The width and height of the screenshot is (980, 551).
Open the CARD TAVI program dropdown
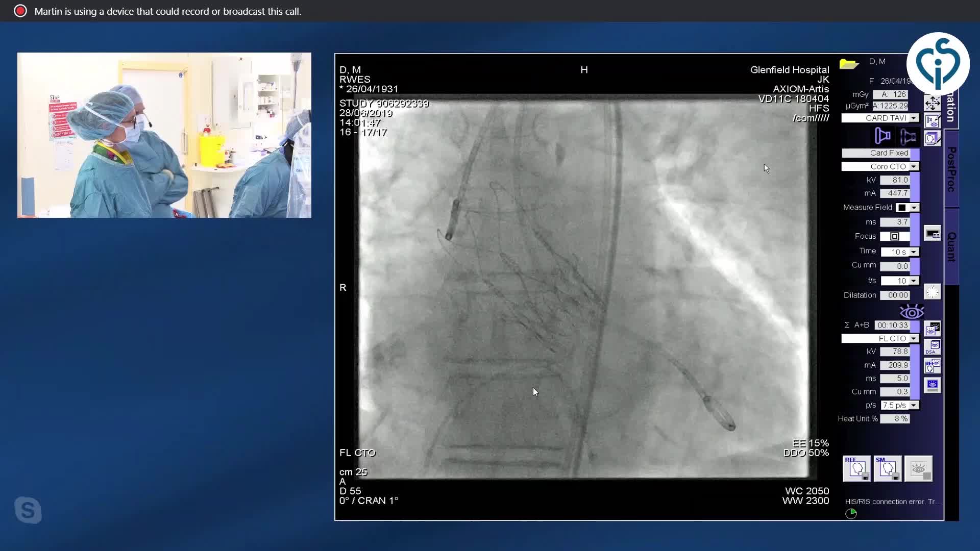coord(914,118)
